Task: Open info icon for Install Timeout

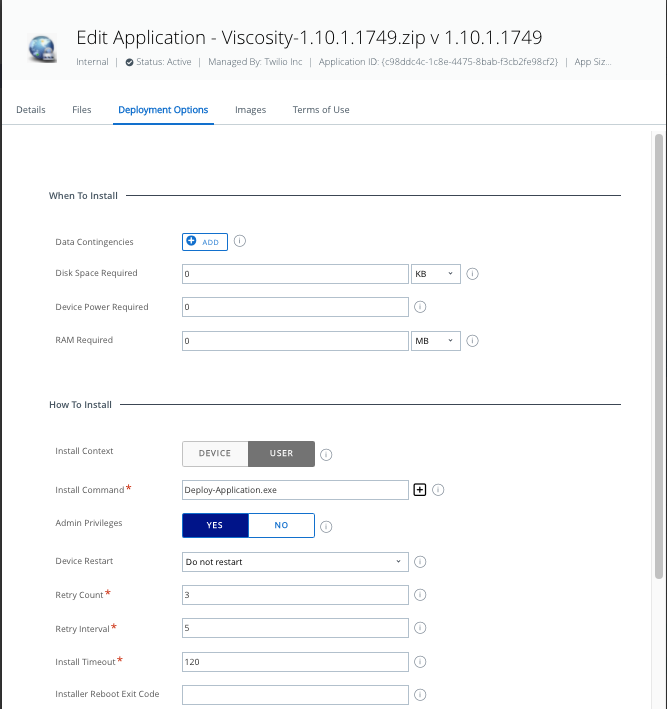Action: tap(420, 662)
